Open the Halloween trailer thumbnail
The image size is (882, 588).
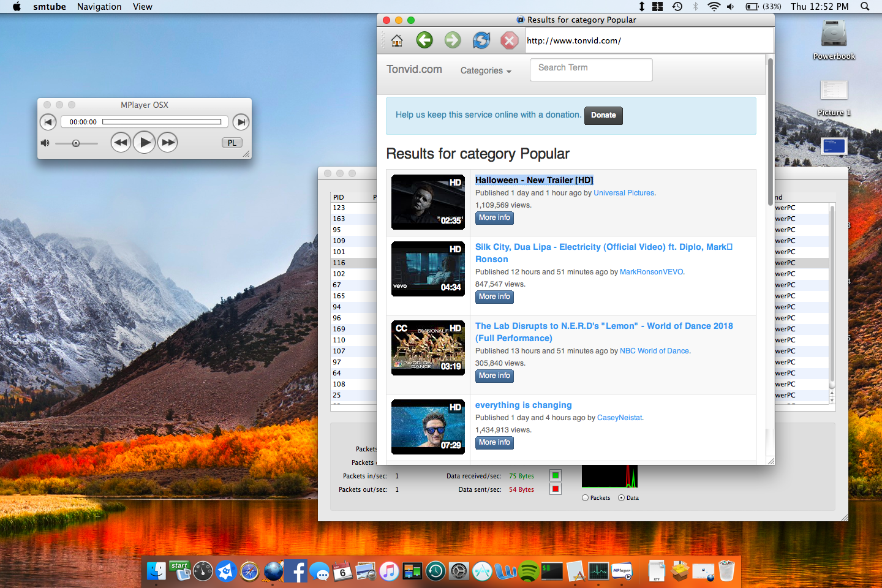pos(428,202)
